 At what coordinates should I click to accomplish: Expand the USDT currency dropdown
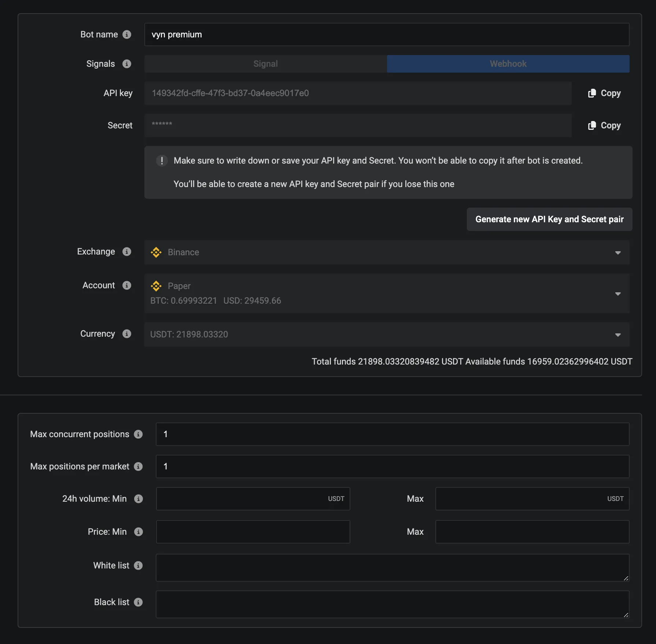point(387,334)
